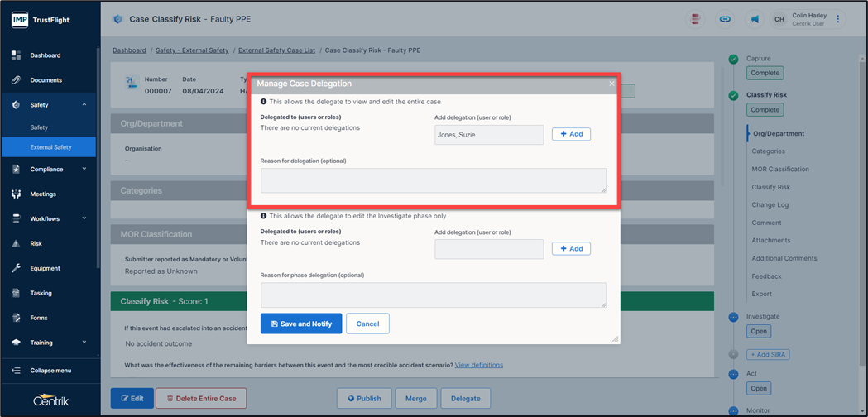Open External Safety Case List breadcrumb
868x417 pixels.
pyautogui.click(x=276, y=50)
